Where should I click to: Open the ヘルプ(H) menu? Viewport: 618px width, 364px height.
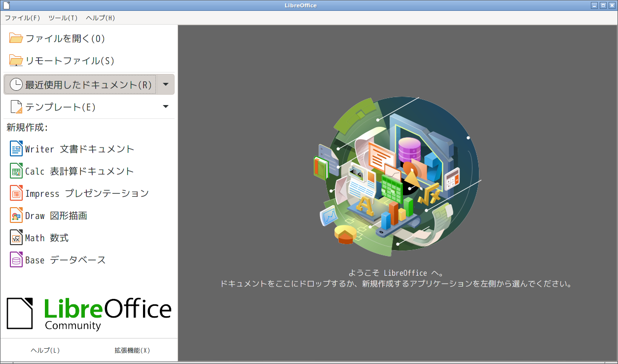coord(101,18)
